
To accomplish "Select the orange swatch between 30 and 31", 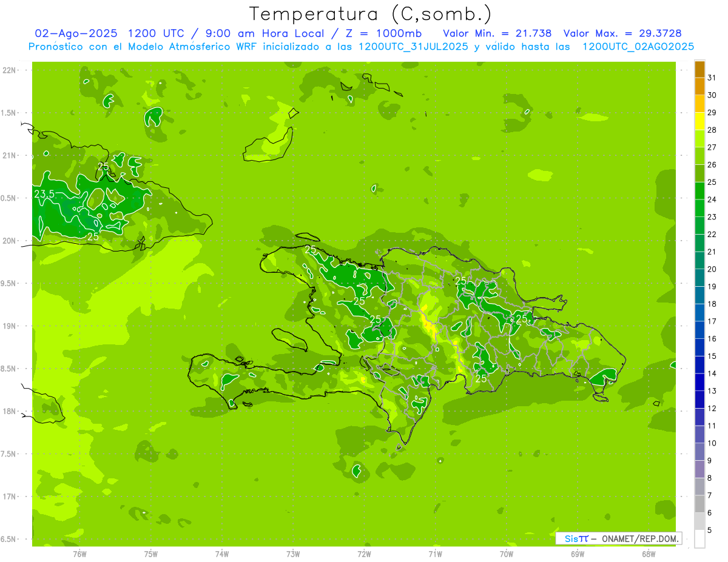I will coord(699,87).
